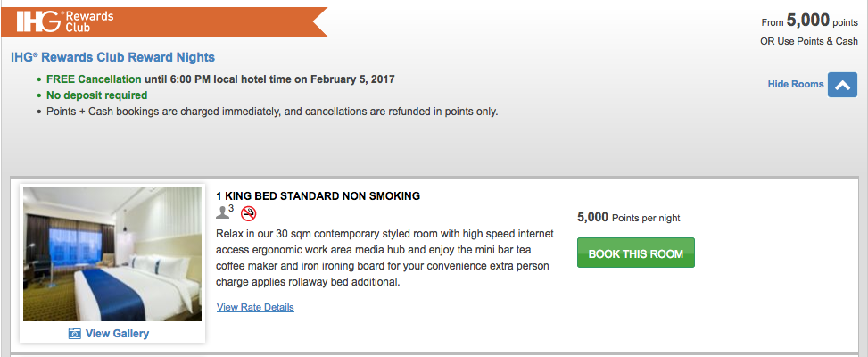
Task: Click the camera icon beside View Gallery
Action: (75, 334)
